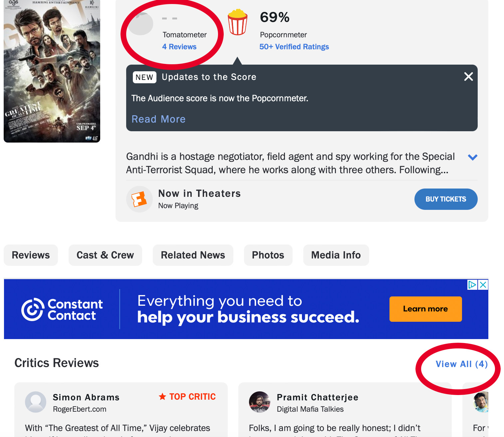This screenshot has height=437, width=504.
Task: Click the movie poster thumbnail
Action: click(52, 71)
